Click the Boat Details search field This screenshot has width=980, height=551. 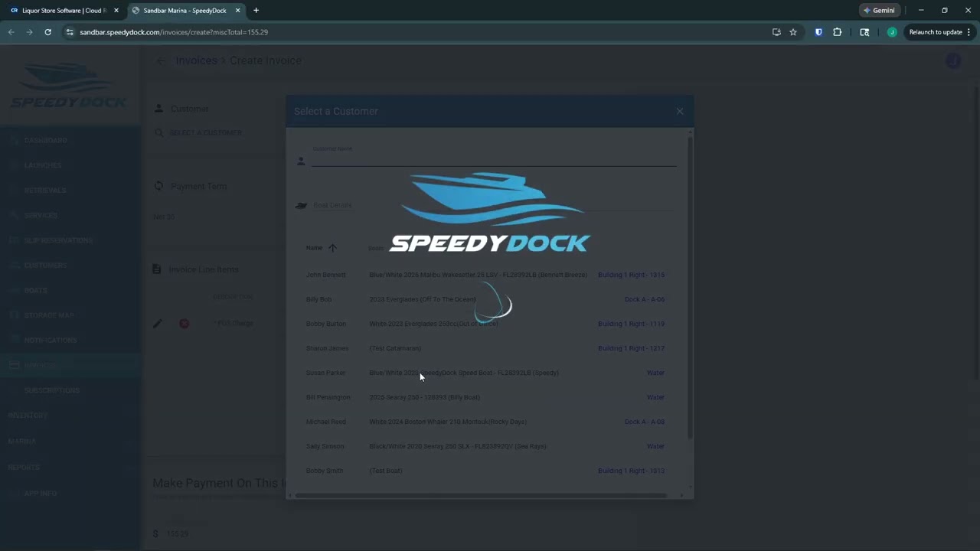coord(494,205)
